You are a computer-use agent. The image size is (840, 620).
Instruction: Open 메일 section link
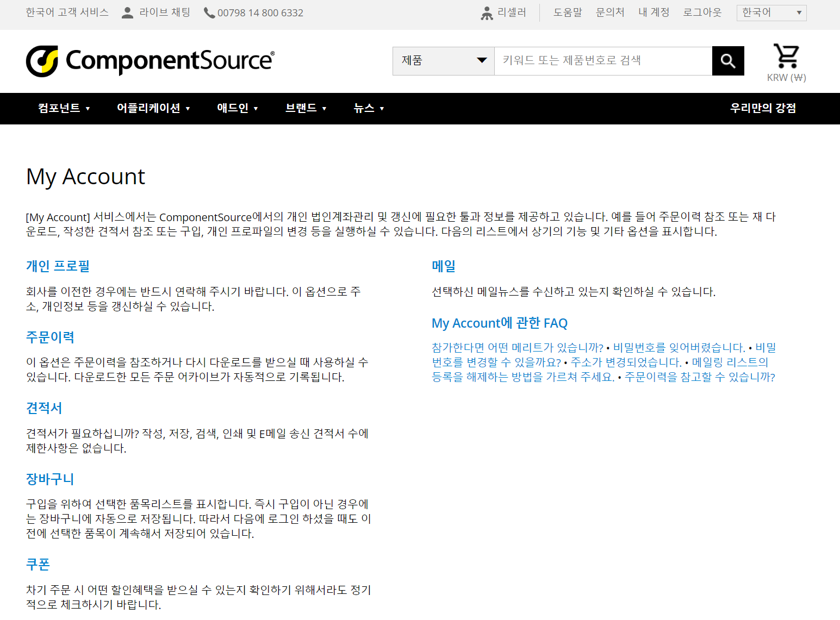(444, 266)
